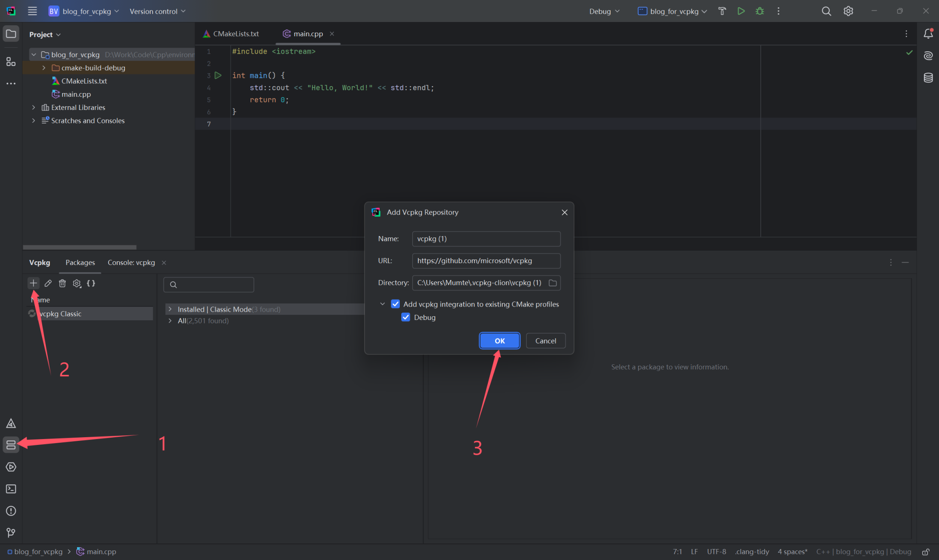Viewport: 939px width, 560px height.
Task: Open the Problems tool window
Action: tap(11, 511)
